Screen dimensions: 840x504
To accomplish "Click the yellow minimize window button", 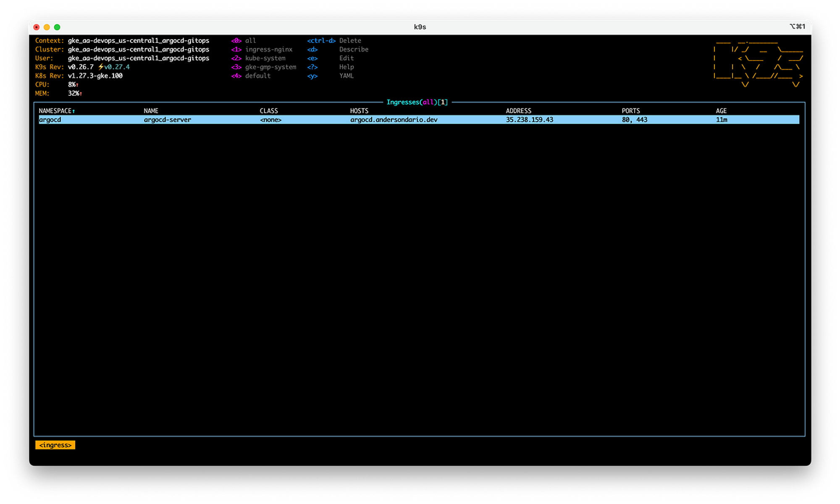I will point(47,27).
